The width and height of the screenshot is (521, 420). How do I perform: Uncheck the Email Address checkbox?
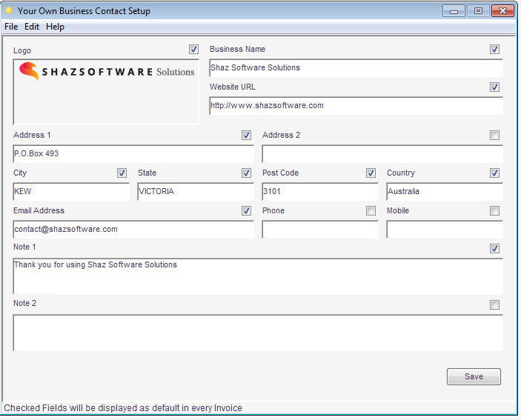(246, 211)
